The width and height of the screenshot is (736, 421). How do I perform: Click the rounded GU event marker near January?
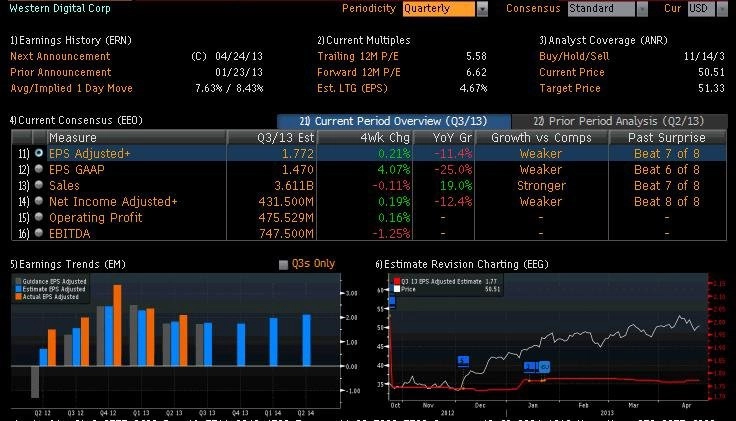544,367
